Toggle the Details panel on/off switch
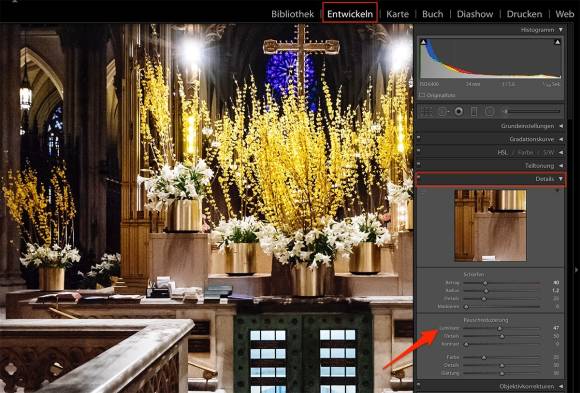Viewport: 580px width, 393px height. tap(419, 177)
